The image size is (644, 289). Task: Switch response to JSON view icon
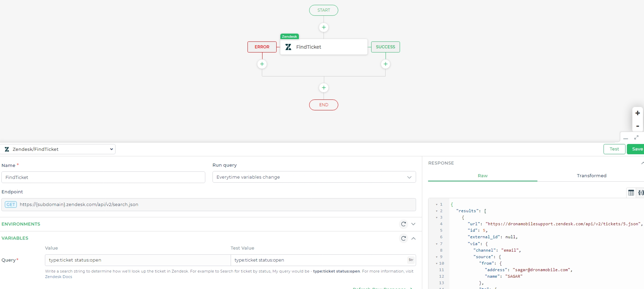[x=641, y=193]
